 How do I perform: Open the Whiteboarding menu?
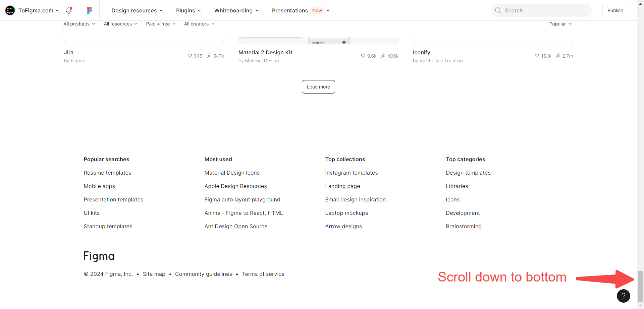(x=236, y=10)
